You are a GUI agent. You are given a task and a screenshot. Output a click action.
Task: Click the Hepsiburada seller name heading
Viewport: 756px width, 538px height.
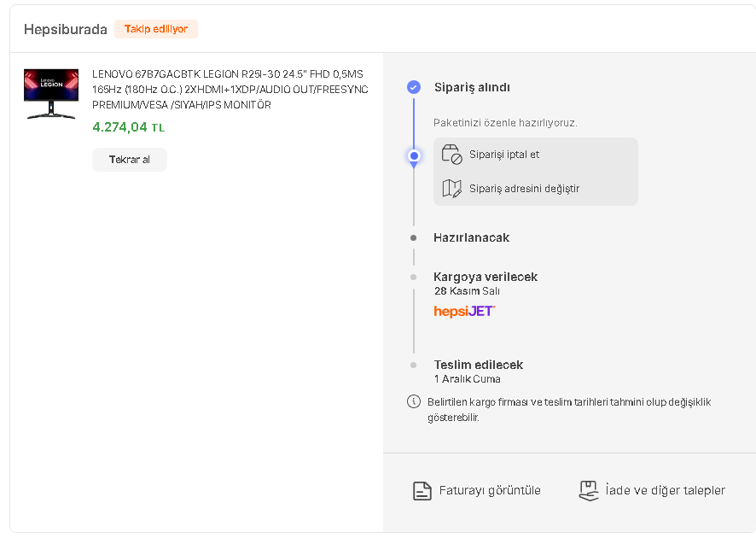(x=65, y=29)
